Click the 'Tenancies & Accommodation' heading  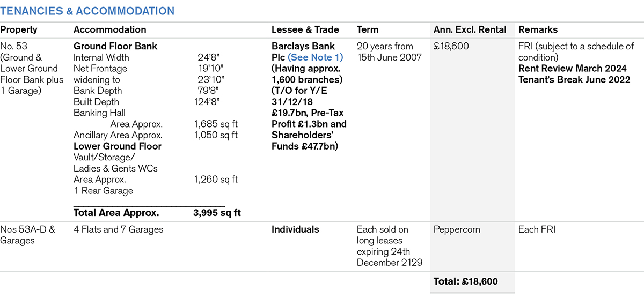pyautogui.click(x=87, y=11)
